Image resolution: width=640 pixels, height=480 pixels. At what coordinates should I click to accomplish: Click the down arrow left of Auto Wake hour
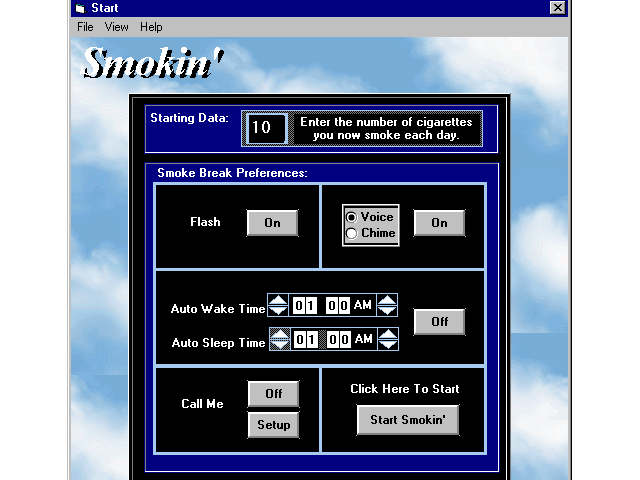click(279, 311)
